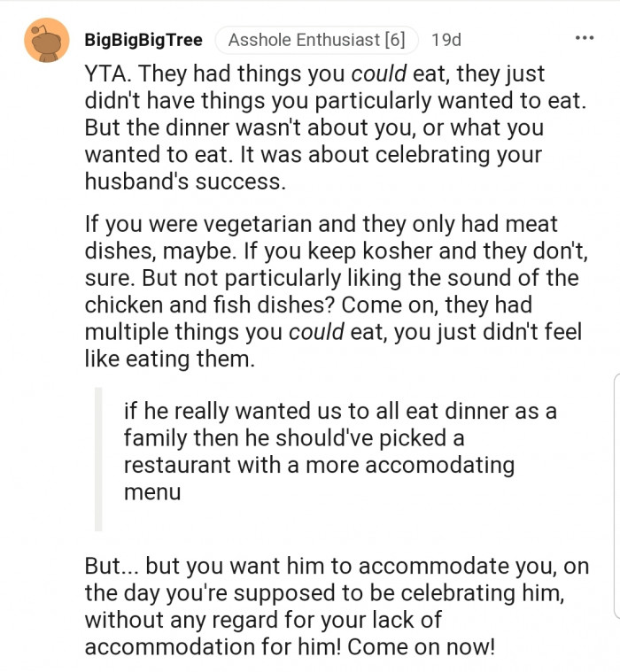Click the scrollbar thumb on right edge
Screen dimensions: 620x672
pos(616,494)
